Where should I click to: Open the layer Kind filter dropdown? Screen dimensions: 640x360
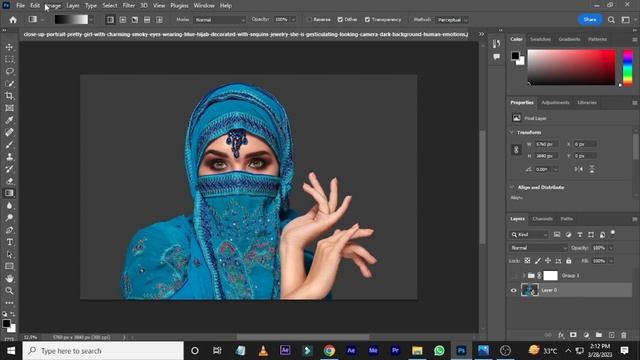(529, 235)
